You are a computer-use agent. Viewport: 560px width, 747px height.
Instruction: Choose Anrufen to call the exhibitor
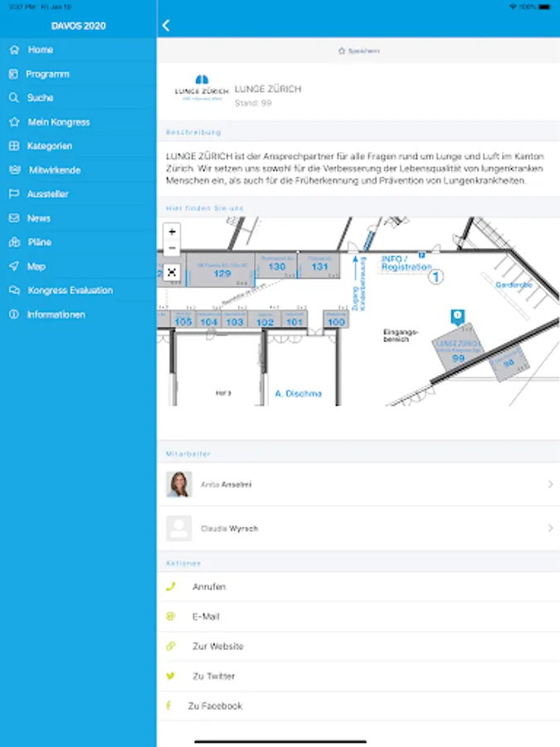pos(358,587)
